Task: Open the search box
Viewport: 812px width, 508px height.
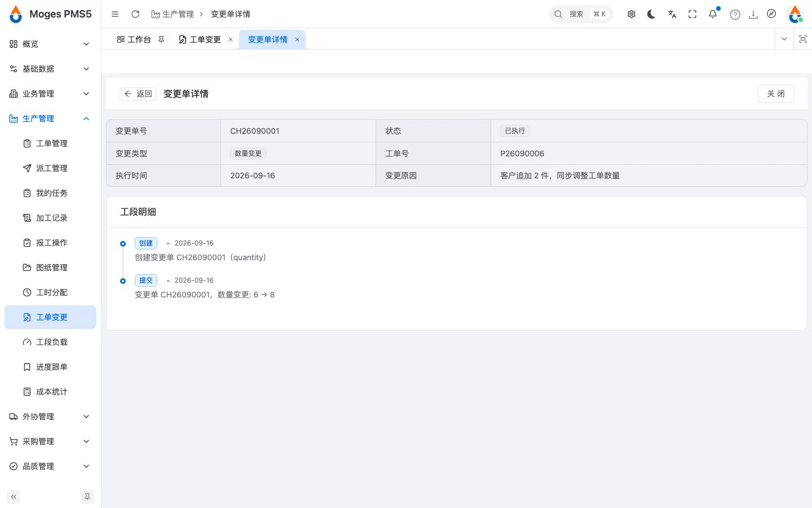Action: tap(581, 14)
